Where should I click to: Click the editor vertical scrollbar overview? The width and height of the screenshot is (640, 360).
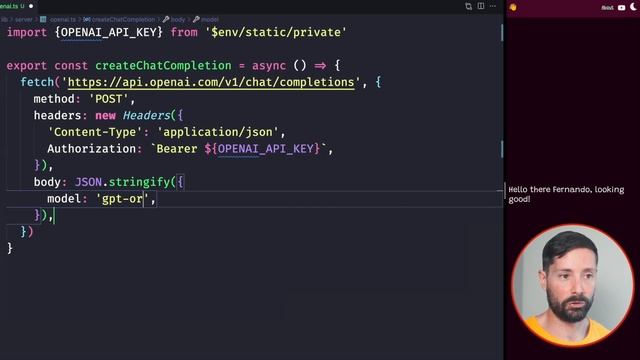[502, 188]
